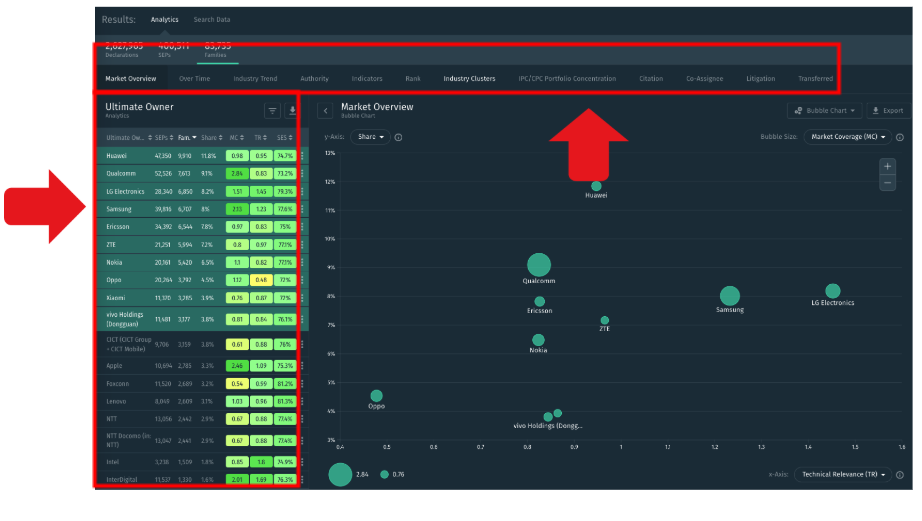Viewport: 922px width, 521px height.
Task: Open the IPC/CPC Portfolio Concentration tab
Action: pyautogui.click(x=567, y=78)
